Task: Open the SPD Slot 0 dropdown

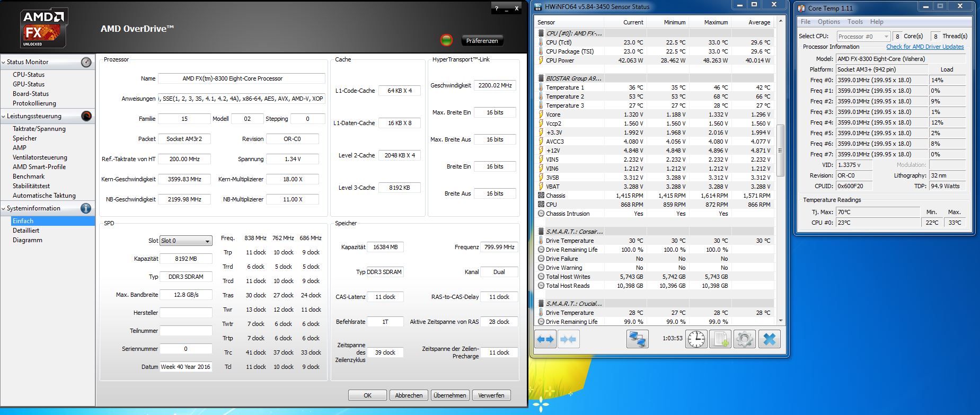Action: [x=186, y=241]
